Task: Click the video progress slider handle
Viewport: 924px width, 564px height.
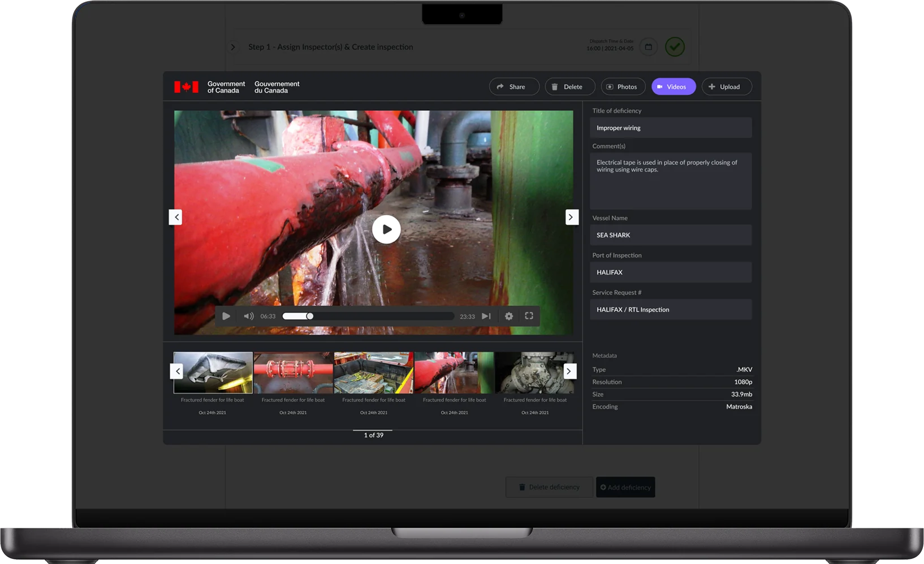Action: pos(310,316)
